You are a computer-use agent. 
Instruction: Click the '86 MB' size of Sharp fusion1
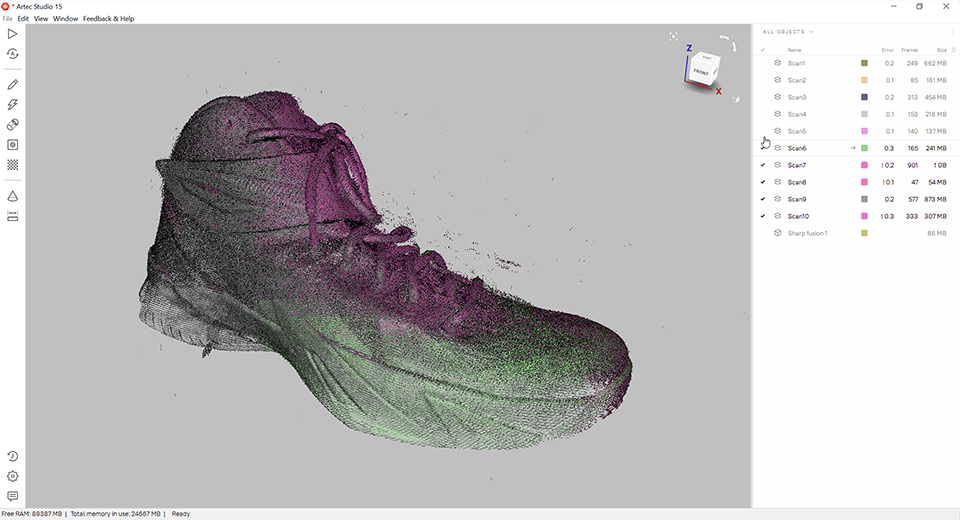(x=937, y=233)
